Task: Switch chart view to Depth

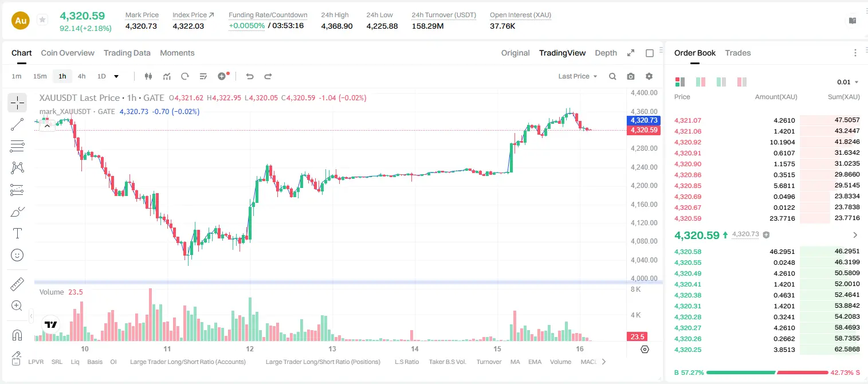Action: (606, 53)
